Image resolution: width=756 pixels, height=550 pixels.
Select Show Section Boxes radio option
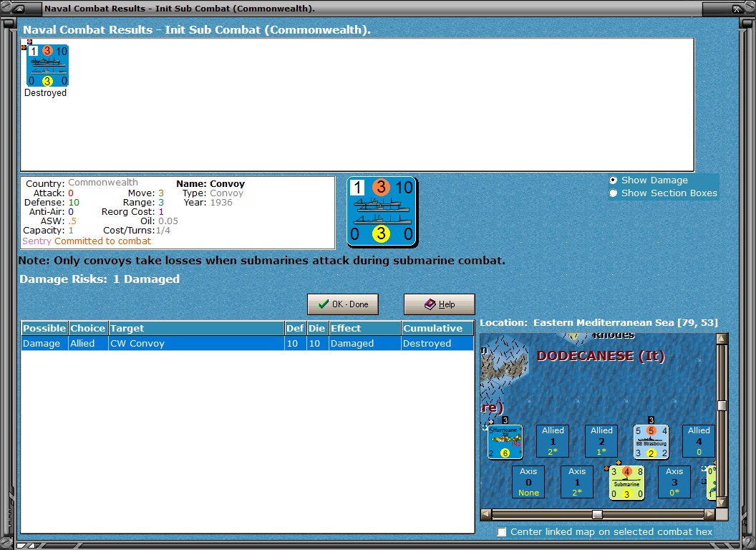coord(613,193)
